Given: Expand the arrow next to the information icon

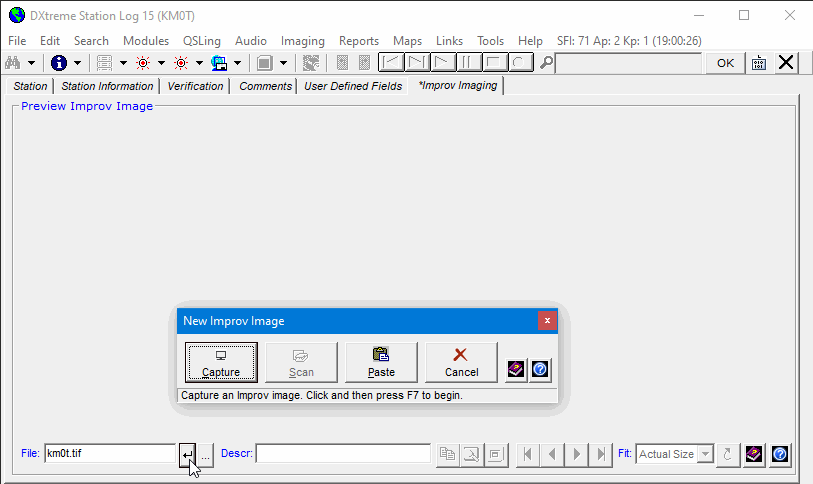Looking at the screenshot, I should (77, 63).
